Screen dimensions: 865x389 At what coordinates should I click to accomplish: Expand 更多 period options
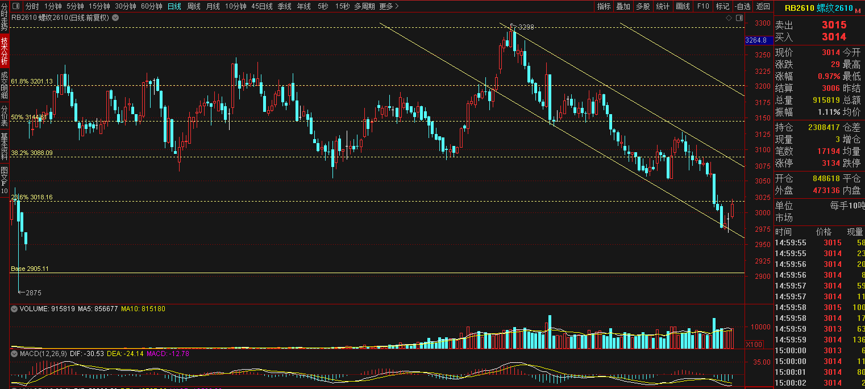[x=389, y=7]
